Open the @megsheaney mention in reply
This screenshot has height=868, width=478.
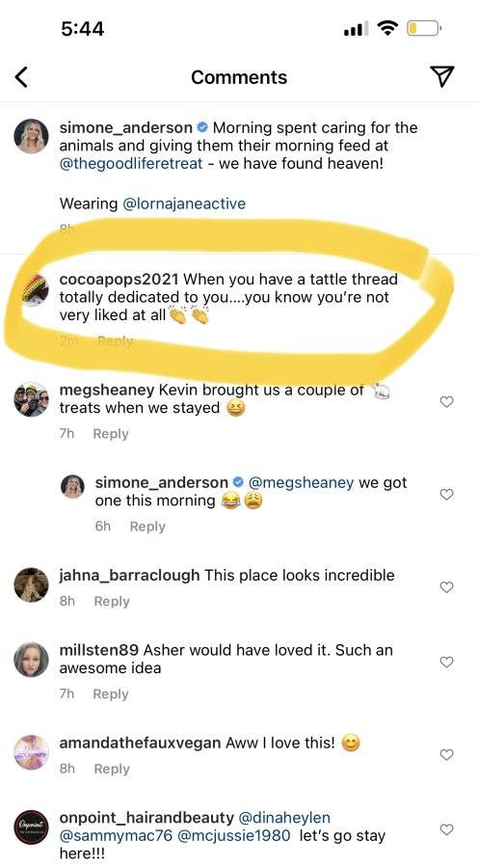click(302, 483)
